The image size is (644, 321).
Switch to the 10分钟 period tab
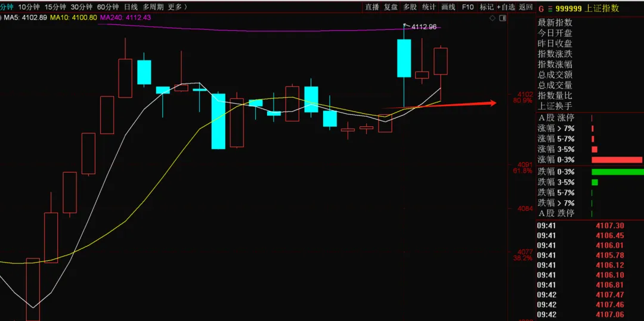(29, 7)
